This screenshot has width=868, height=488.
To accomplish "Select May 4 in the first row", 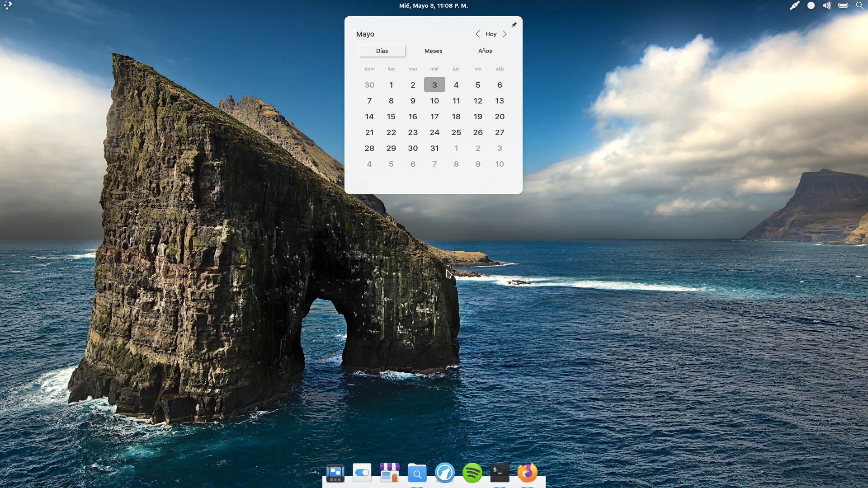I will (456, 85).
